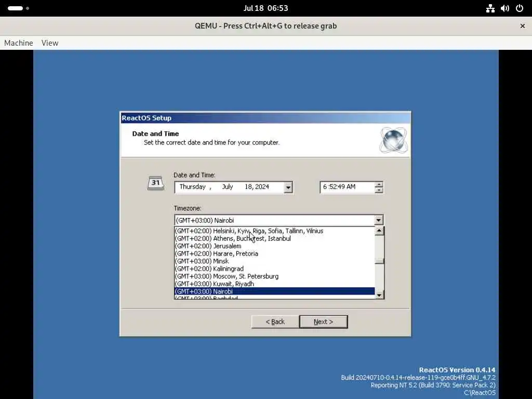The width and height of the screenshot is (532, 399).
Task: Click the < Back button
Action: [275, 322]
